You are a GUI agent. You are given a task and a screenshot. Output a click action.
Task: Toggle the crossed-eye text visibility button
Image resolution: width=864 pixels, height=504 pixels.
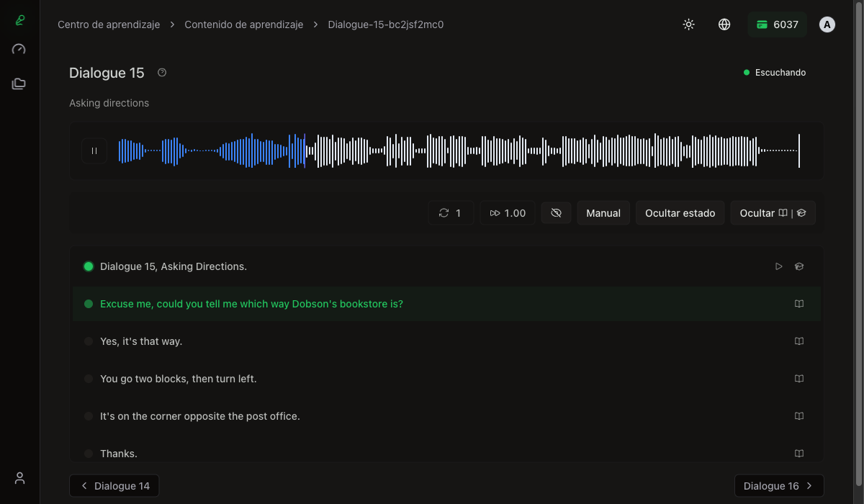pos(556,213)
